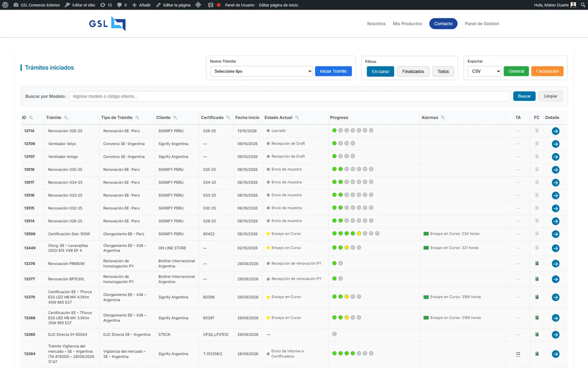
Task: Open detail arrow for trámite 13364
Action: pos(555,354)
